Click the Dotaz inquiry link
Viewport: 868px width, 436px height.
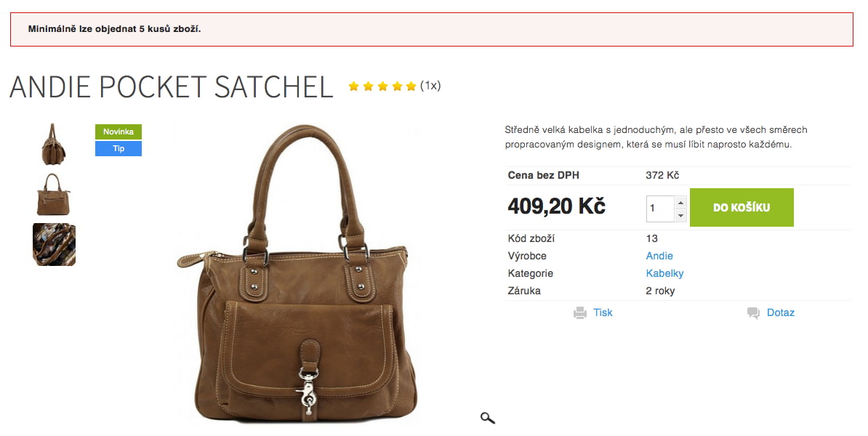pos(781,312)
